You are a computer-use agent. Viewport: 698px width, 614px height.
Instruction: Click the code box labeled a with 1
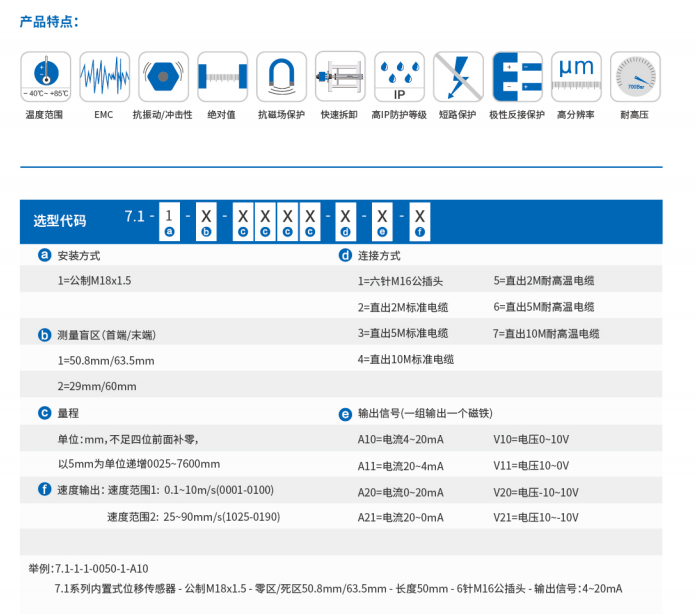[x=170, y=217]
